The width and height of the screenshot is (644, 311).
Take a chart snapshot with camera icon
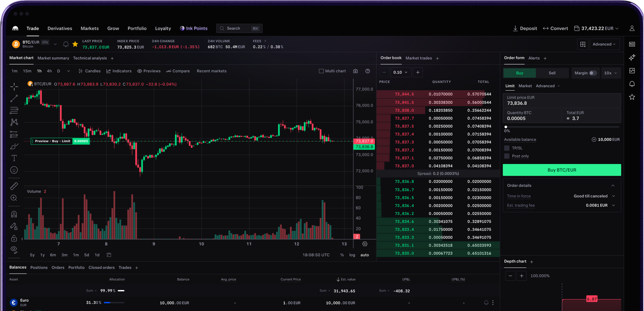(356, 71)
